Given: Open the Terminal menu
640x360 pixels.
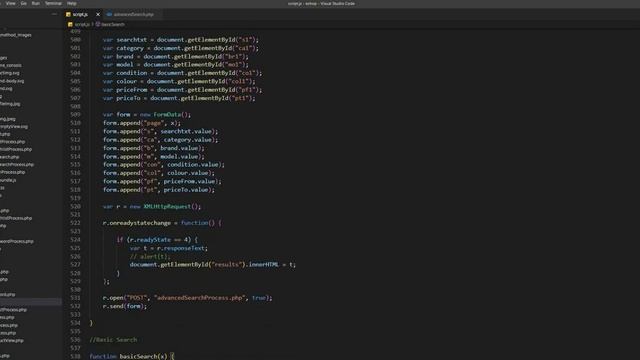Looking at the screenshot, I should point(53,3).
